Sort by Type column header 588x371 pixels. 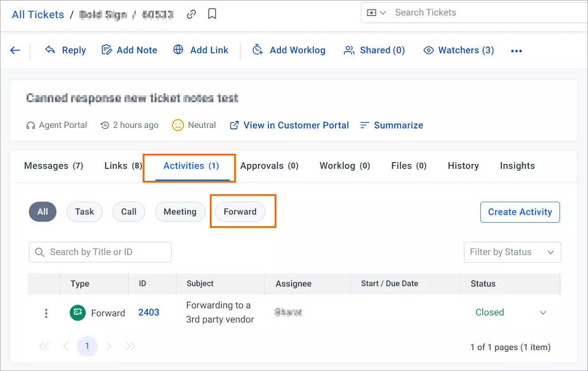[80, 283]
